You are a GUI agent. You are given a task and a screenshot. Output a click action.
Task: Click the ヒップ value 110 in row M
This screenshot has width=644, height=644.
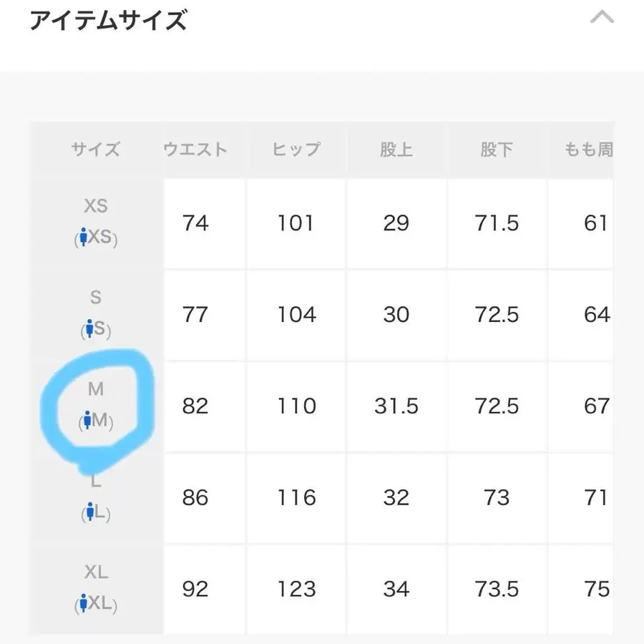tap(296, 406)
